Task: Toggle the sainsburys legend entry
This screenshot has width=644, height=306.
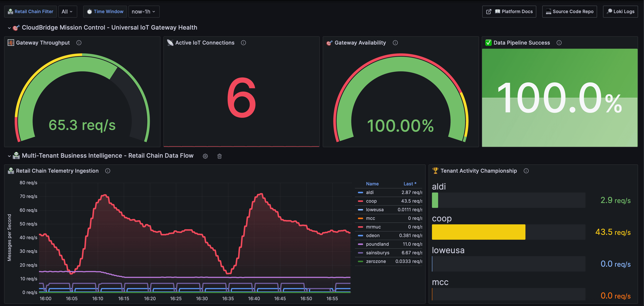Action: pyautogui.click(x=378, y=253)
